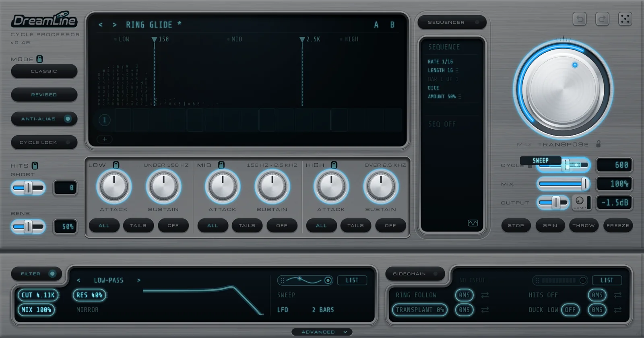Viewport: 644px width, 338px height.
Task: Toggle the HITS lock icon
Action: (x=35, y=165)
